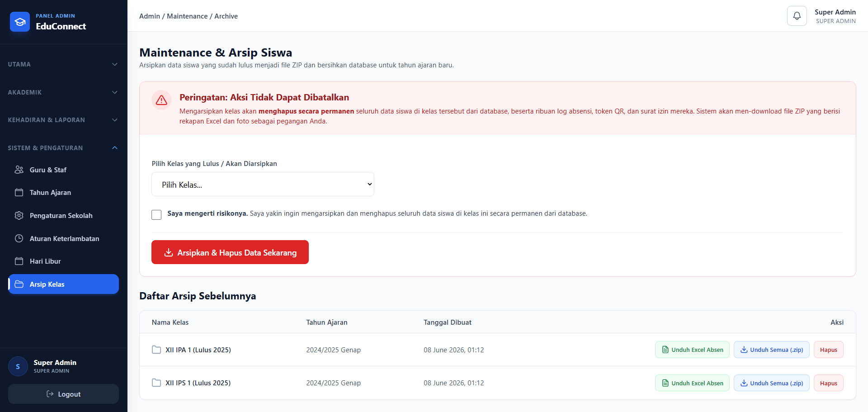Open Pengaturan Sekolah settings
Screen dimensions: 868x412
pyautogui.click(x=63, y=215)
